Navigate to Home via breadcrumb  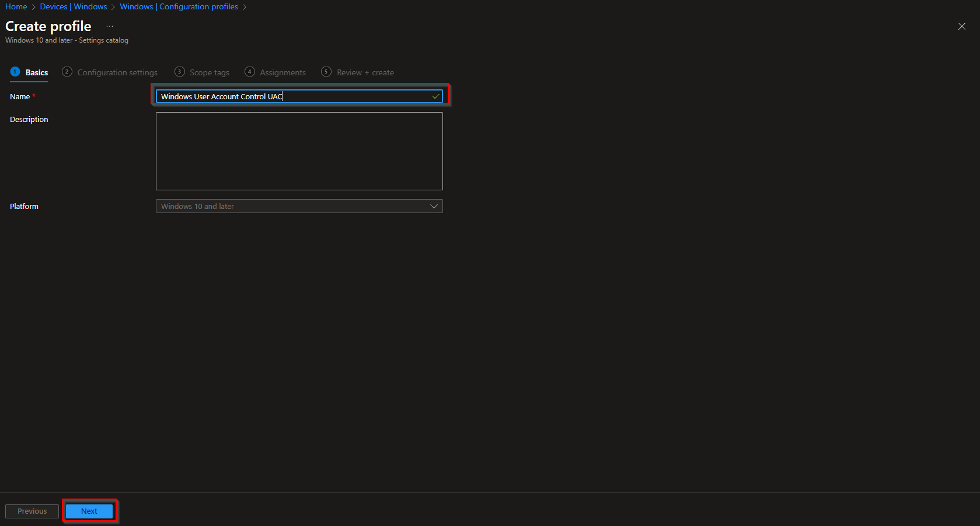[16, 6]
